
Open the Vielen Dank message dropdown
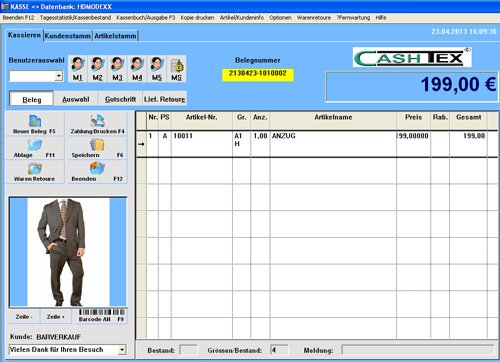(x=122, y=350)
